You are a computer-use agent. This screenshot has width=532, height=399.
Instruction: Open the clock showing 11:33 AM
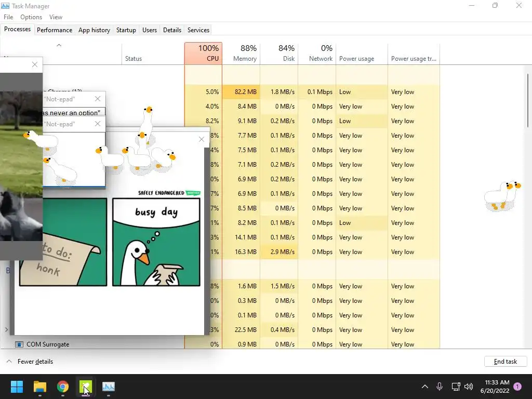coord(495,387)
